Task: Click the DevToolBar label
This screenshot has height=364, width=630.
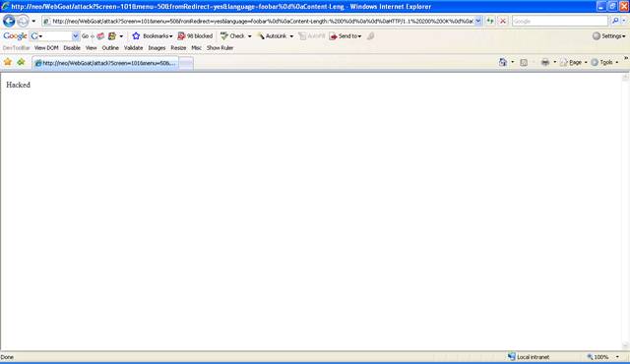Action: pyautogui.click(x=16, y=48)
